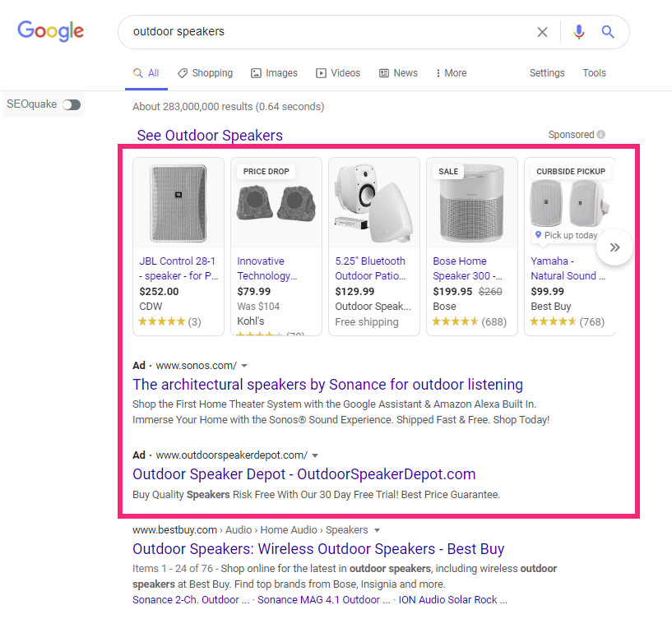Click the CDW 3 reviews star rating
Viewport: 672px width, 628px height.
tap(169, 321)
